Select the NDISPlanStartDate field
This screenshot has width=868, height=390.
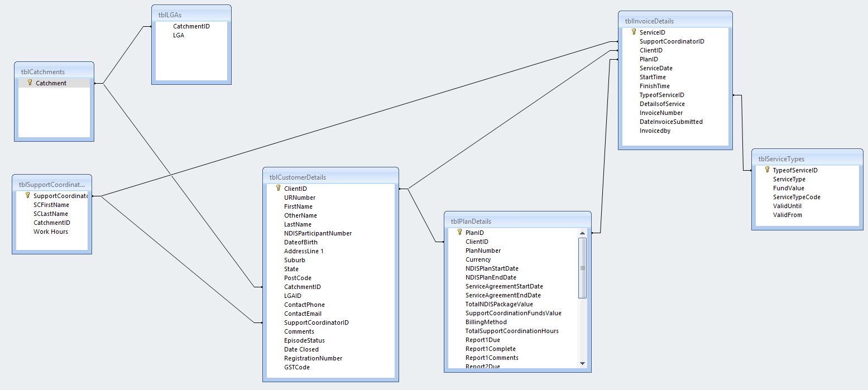tap(492, 268)
